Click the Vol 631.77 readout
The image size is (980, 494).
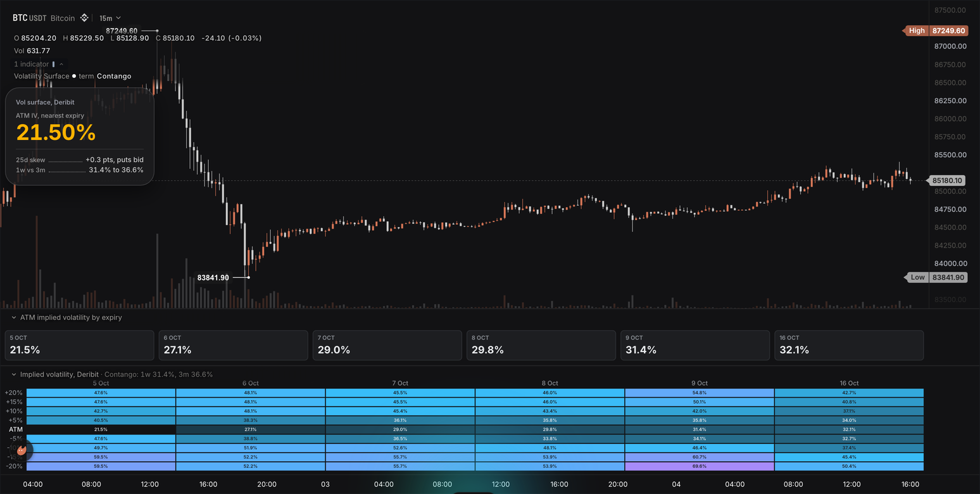pyautogui.click(x=32, y=51)
